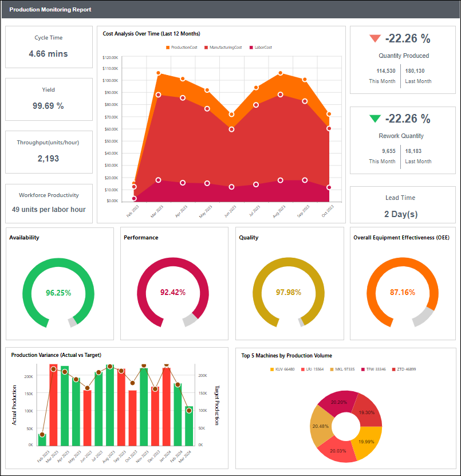Click the Throughput(units/hour) card label
This screenshot has width=461, height=476.
pyautogui.click(x=48, y=143)
